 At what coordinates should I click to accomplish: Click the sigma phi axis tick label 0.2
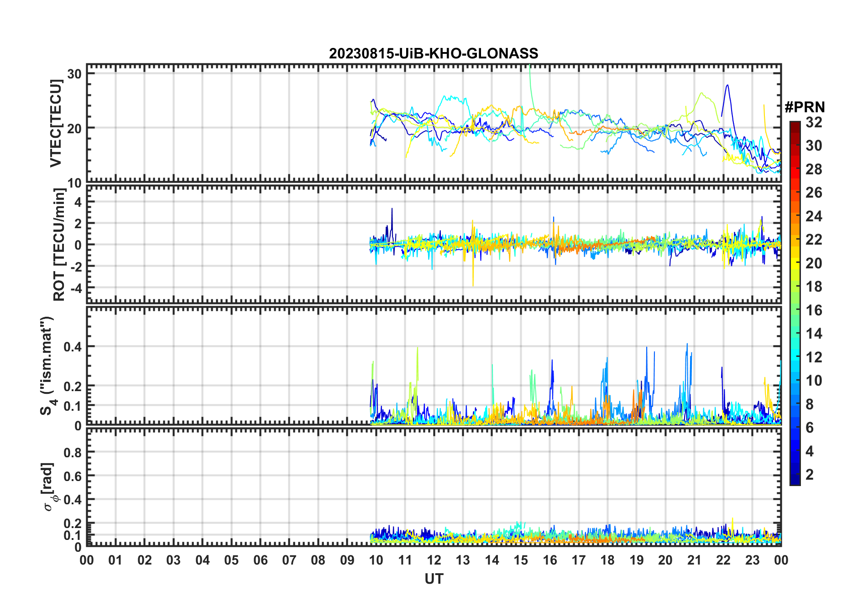pyautogui.click(x=73, y=523)
